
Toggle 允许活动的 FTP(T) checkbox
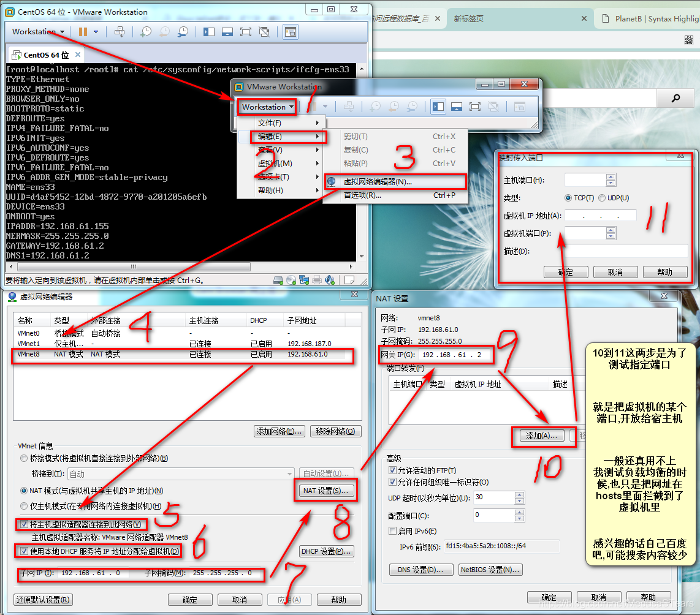[392, 470]
